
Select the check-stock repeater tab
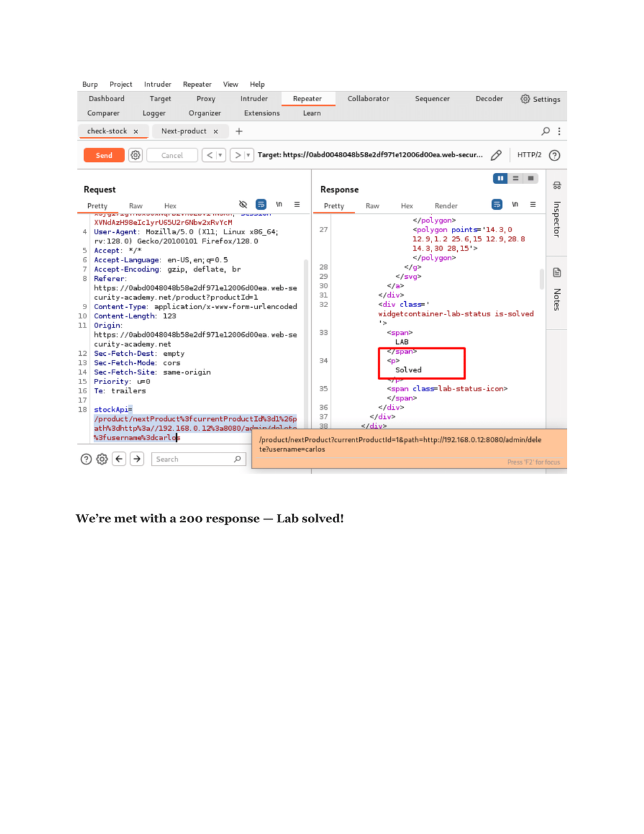pos(107,131)
